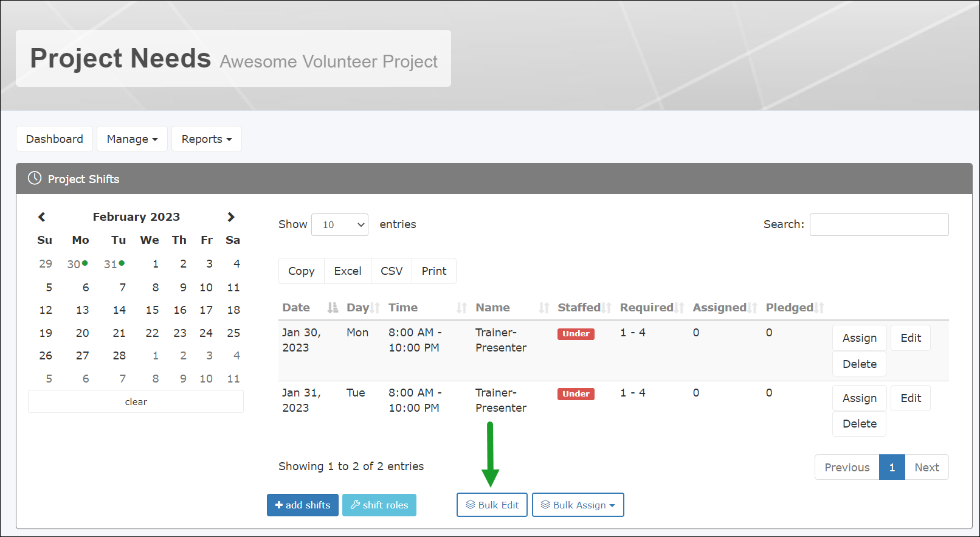
Task: Sort table by Pledged column
Action: point(795,308)
